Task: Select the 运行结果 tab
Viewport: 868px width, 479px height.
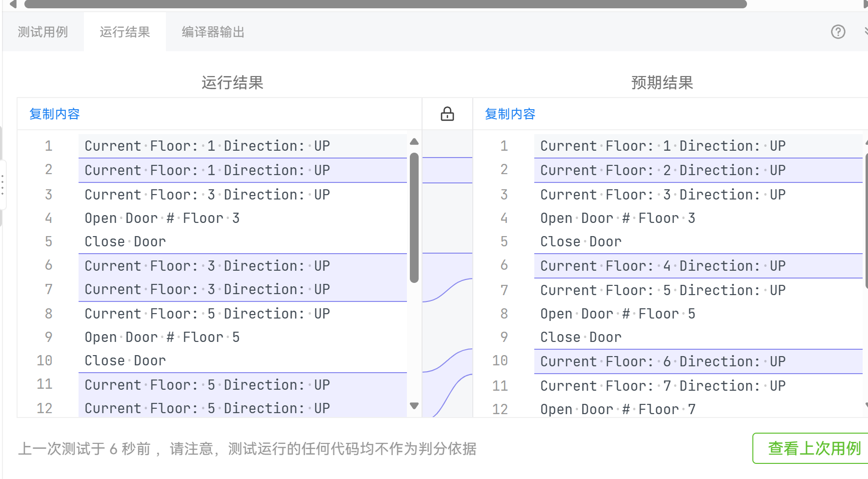Action: tap(125, 32)
